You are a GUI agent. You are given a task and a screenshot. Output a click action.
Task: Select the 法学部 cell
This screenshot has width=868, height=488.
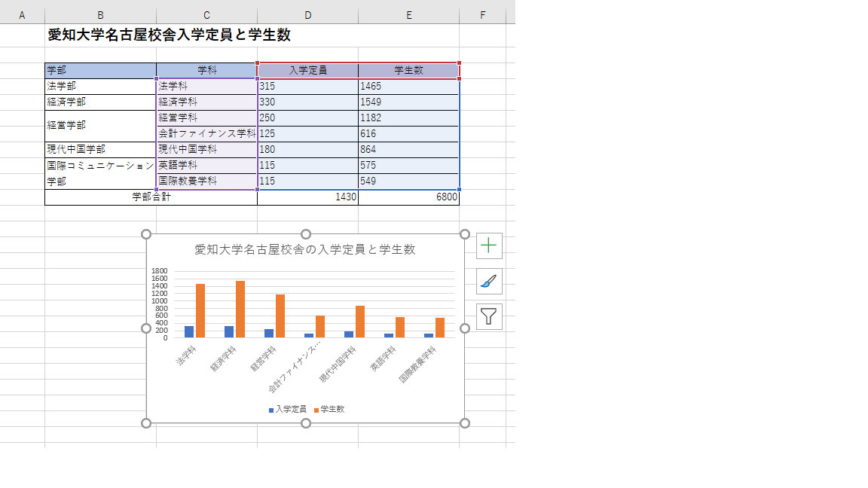(100, 87)
